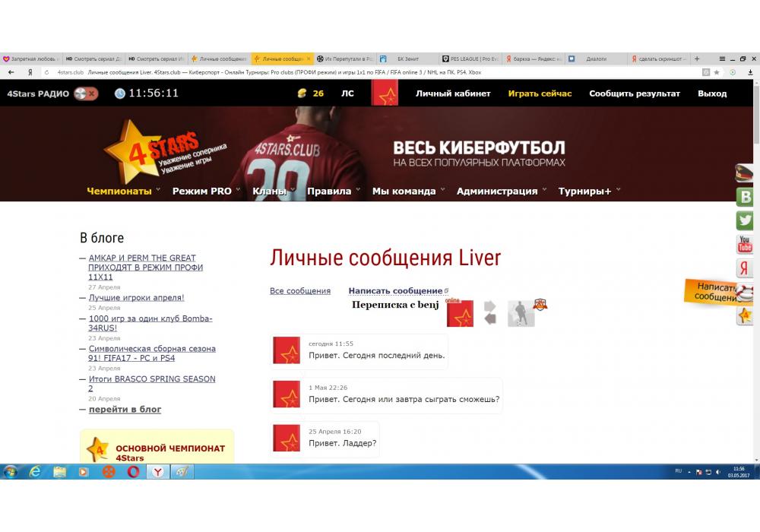This screenshot has height=532, width=760.
Task: Click Написать сообщение link
Action: coord(395,291)
